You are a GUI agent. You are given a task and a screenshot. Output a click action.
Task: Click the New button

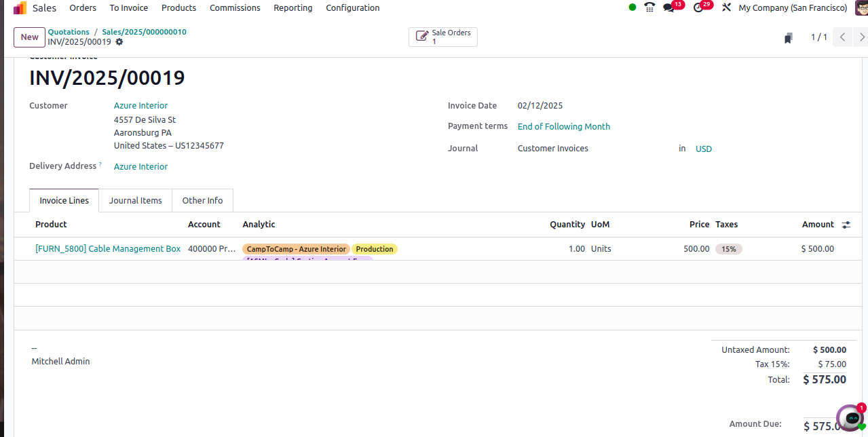tap(29, 37)
